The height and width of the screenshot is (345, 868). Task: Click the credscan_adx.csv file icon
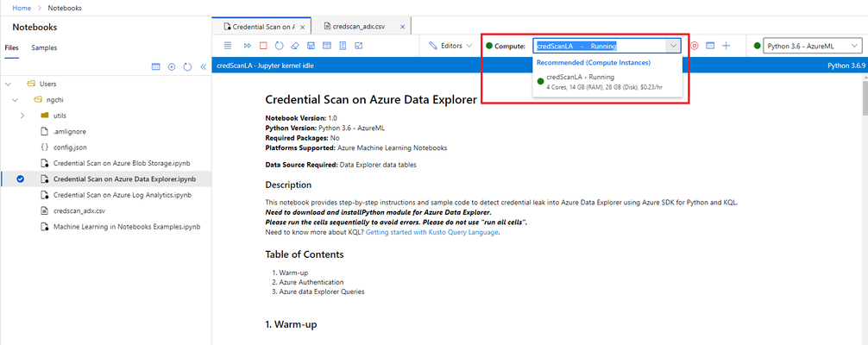click(x=45, y=211)
